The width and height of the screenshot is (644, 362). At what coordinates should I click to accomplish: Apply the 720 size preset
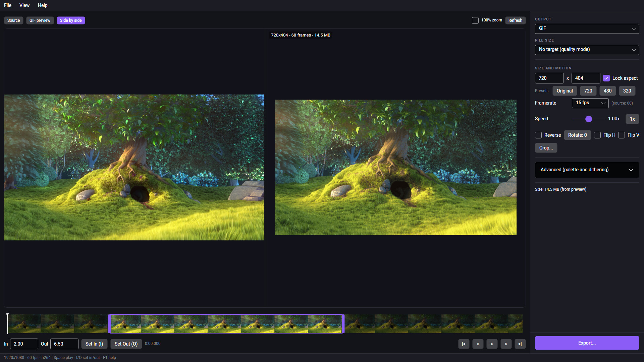click(588, 91)
